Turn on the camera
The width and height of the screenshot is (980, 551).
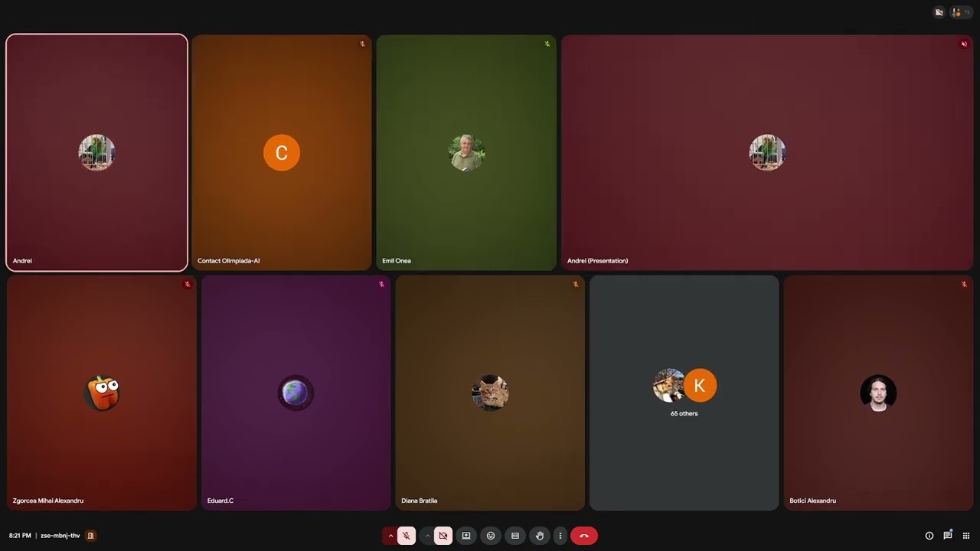click(x=443, y=536)
